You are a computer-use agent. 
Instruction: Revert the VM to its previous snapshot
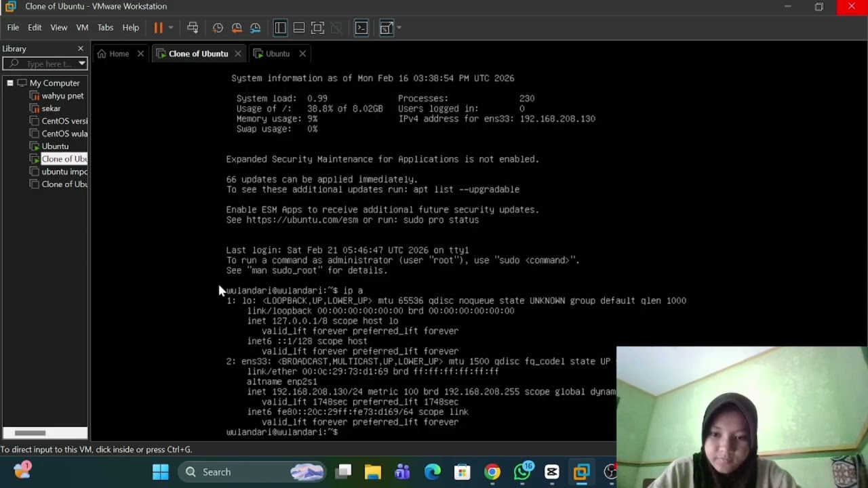pos(237,28)
